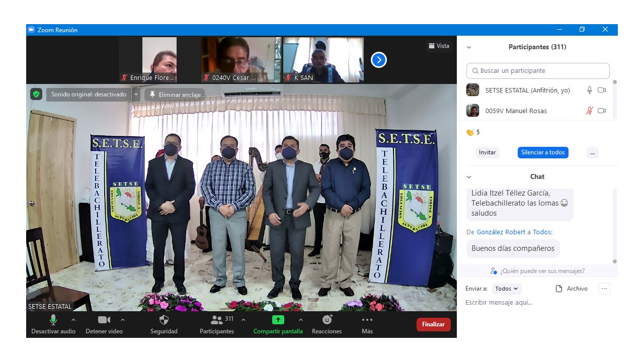The height and width of the screenshot is (362, 644).
Task: Click the Invitar button
Action: [x=487, y=152]
